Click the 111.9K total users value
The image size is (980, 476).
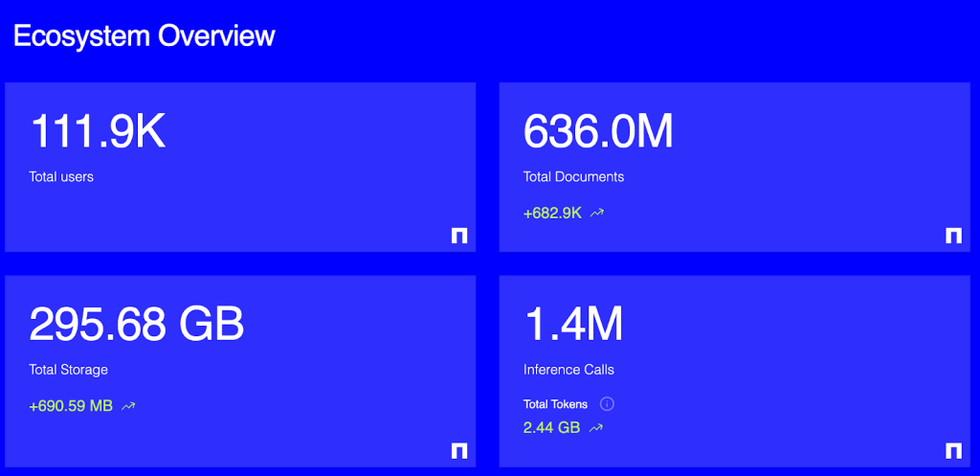(x=98, y=132)
